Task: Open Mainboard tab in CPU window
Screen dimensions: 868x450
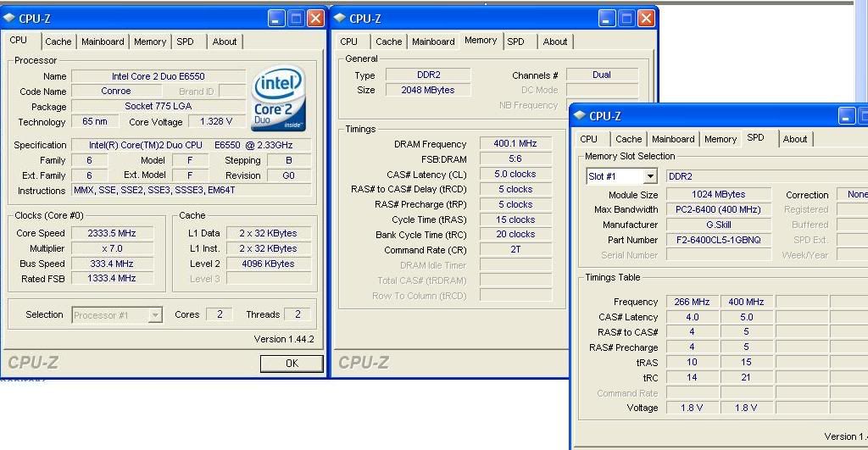Action: [x=103, y=42]
